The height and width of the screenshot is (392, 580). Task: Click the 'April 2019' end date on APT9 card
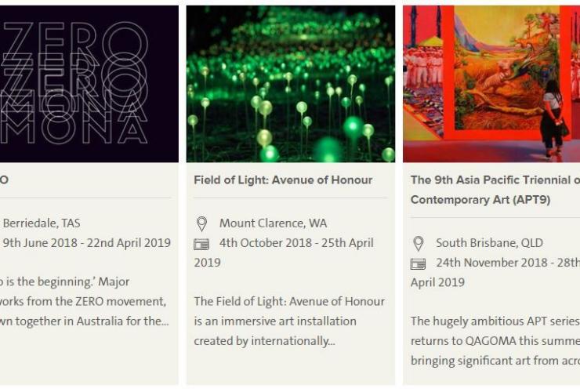(437, 282)
